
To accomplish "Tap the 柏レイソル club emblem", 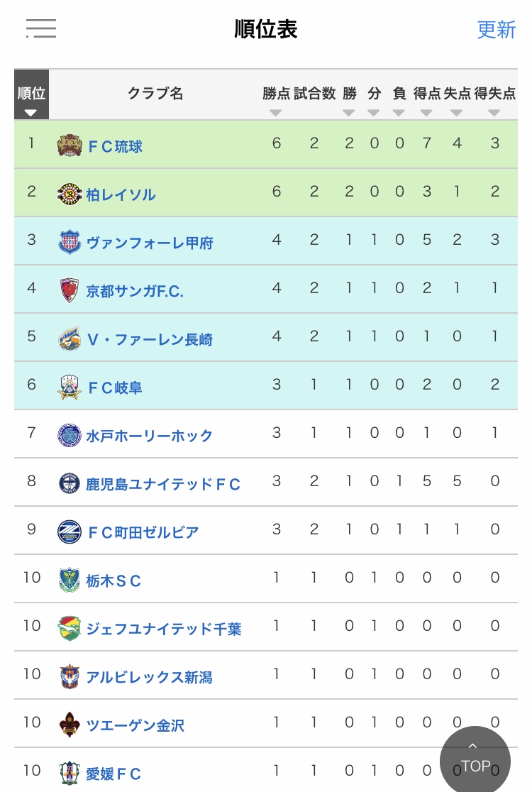I will (70, 194).
